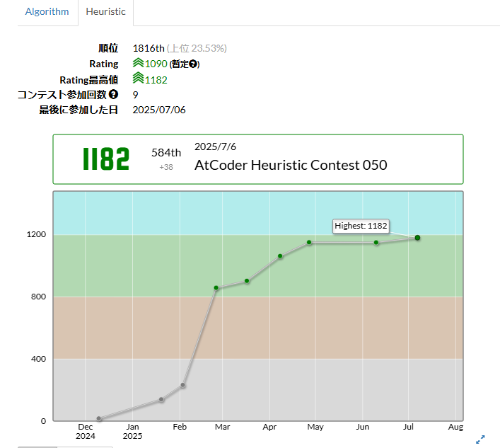Click the 順位 row label

(108, 48)
